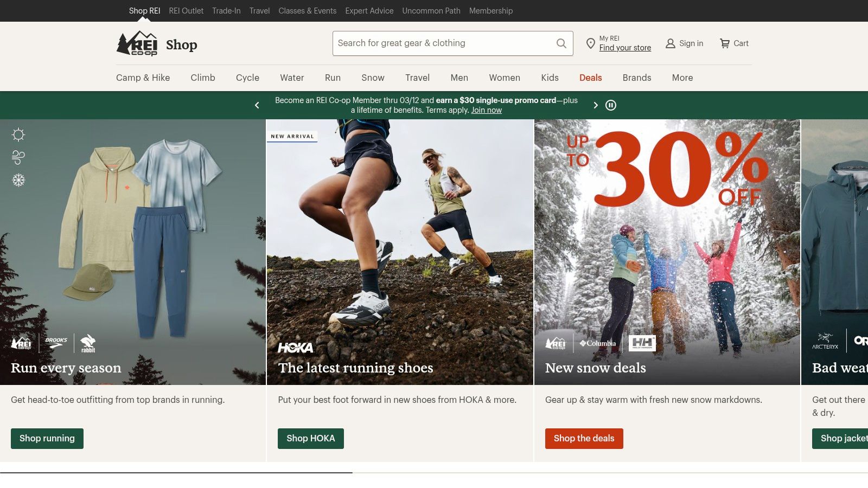
Task: Click the Brooks brand logo
Action: (56, 343)
